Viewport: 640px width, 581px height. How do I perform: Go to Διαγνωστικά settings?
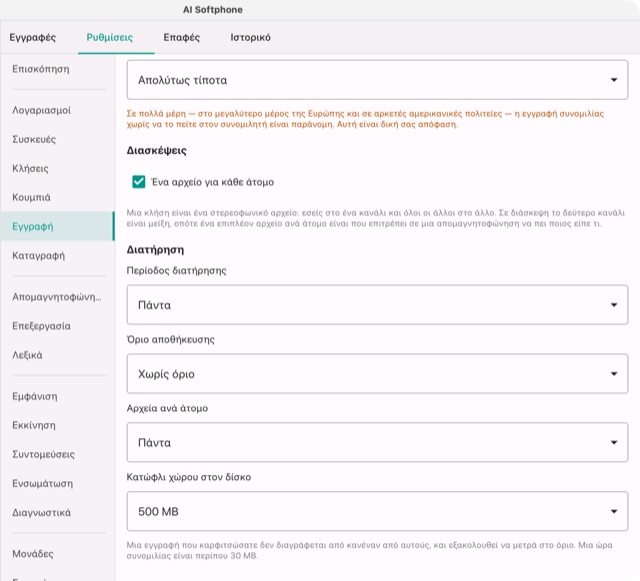click(57, 512)
